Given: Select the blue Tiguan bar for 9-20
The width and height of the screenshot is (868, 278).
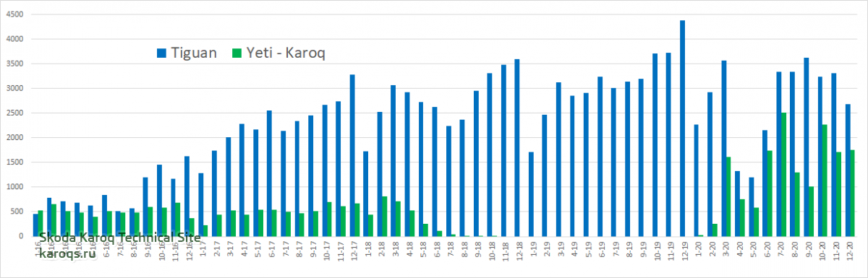Looking at the screenshot, I should coord(807,147).
